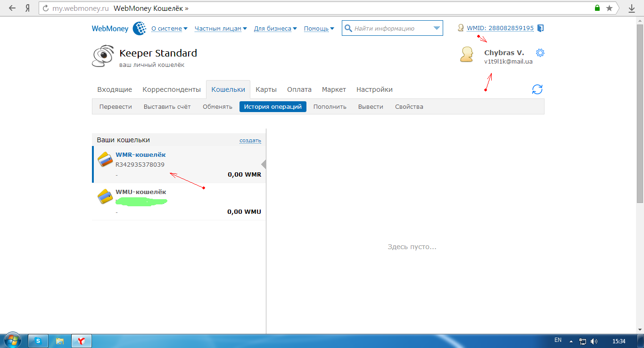Click the logout door icon beside WMID
Image resolution: width=644 pixels, height=348 pixels.
click(x=540, y=28)
